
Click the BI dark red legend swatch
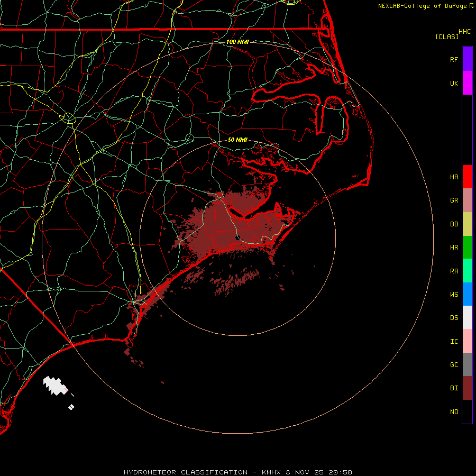(x=467, y=388)
